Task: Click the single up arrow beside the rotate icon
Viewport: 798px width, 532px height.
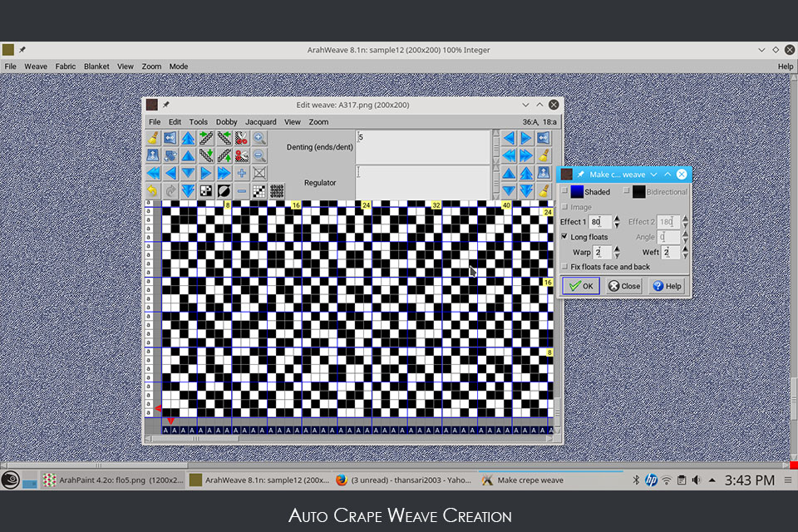Action: click(189, 155)
